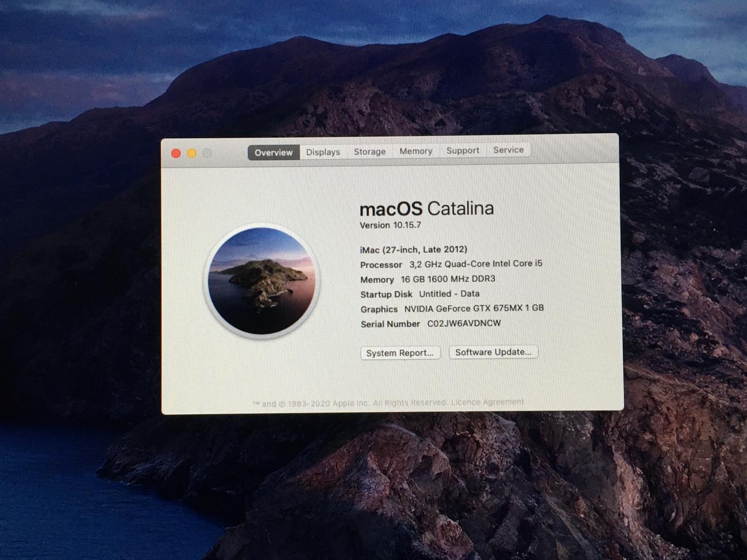The height and width of the screenshot is (560, 747).
Task: Click the iMac (27-inch, Late 2012) line
Action: 413,249
